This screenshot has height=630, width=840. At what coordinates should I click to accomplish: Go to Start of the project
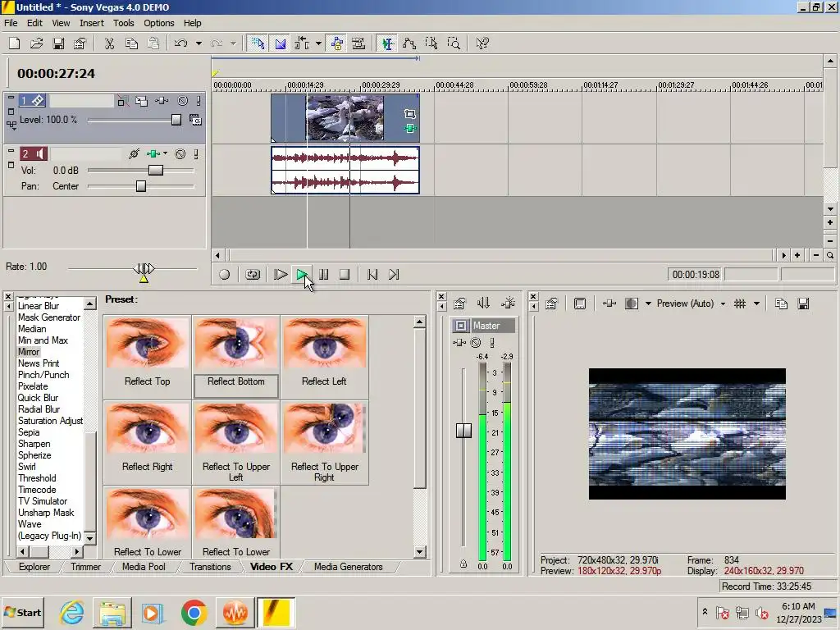(x=372, y=274)
